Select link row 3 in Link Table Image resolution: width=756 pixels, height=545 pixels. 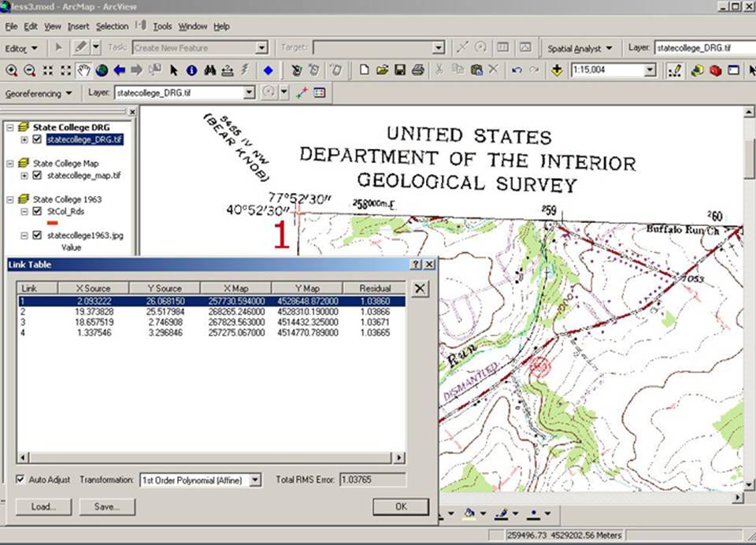tap(212, 322)
